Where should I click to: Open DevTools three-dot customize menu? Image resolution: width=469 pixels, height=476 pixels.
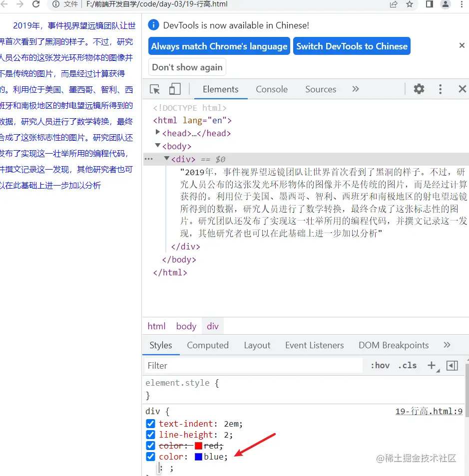[440, 89]
